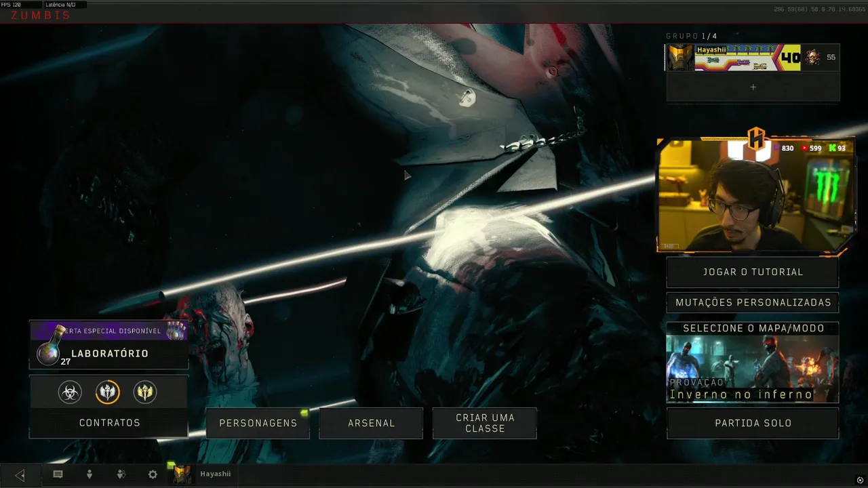868x488 pixels.
Task: Open the Arsenal menu
Action: click(371, 423)
